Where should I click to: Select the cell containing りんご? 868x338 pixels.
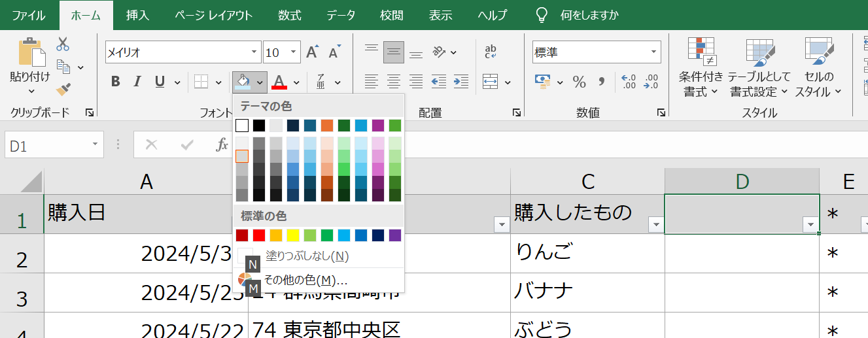tap(587, 254)
